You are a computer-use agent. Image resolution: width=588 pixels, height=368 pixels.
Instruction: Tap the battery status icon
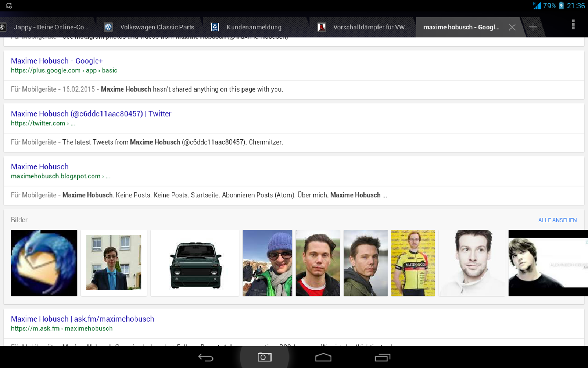561,6
